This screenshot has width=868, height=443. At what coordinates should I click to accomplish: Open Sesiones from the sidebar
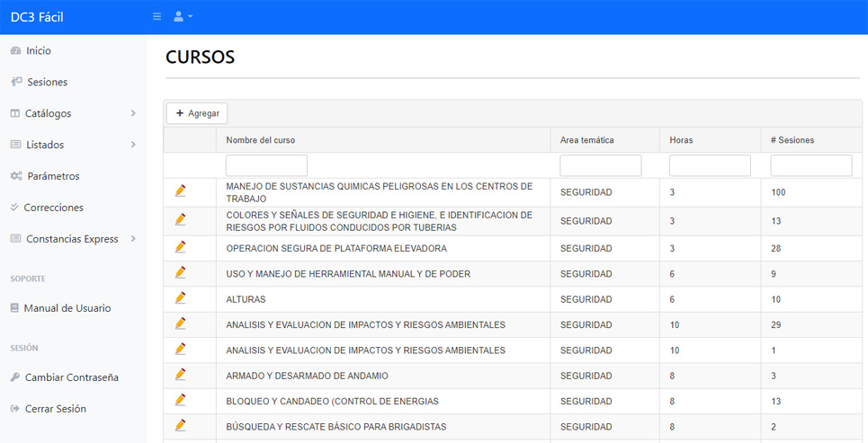tap(47, 82)
